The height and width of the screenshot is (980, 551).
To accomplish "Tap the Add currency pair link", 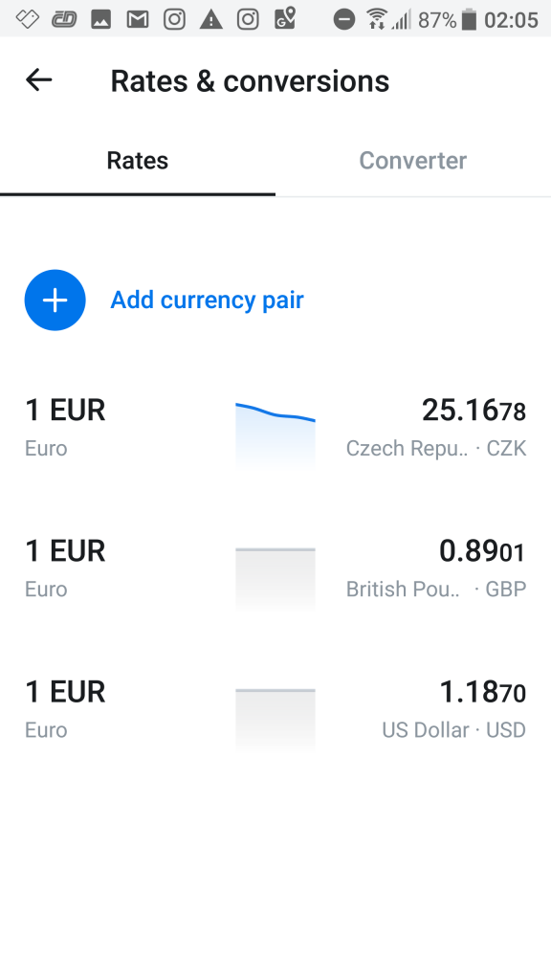I will click(207, 300).
